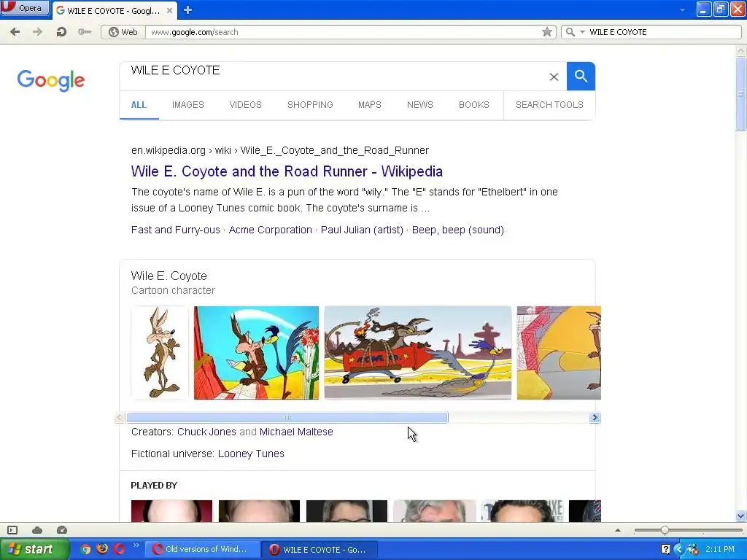The width and height of the screenshot is (747, 560).
Task: Open the Chuck Jones creator link
Action: (x=206, y=432)
